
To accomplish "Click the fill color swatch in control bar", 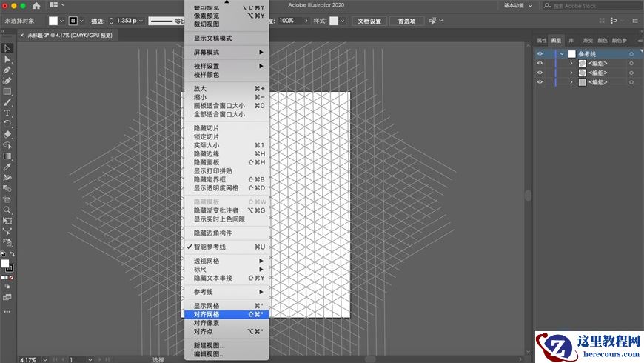I will (53, 21).
